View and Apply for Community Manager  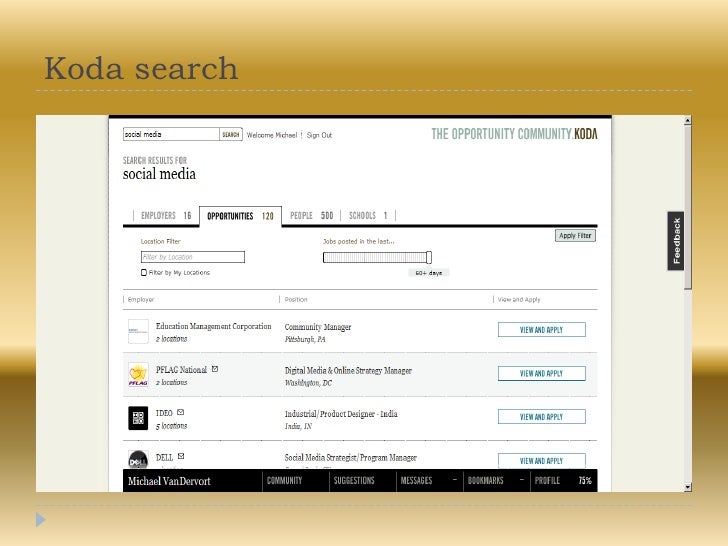[x=541, y=330]
